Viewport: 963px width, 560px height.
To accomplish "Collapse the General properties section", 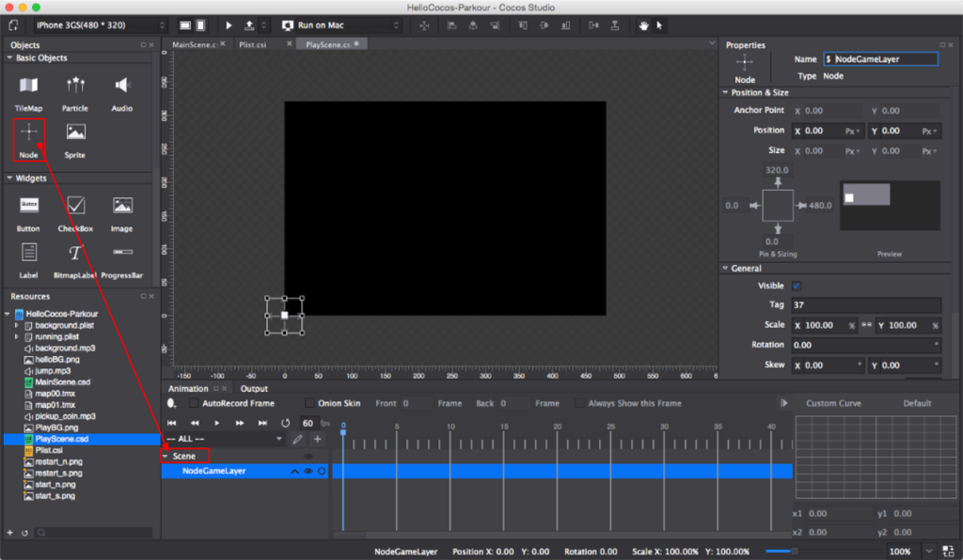I will click(725, 268).
